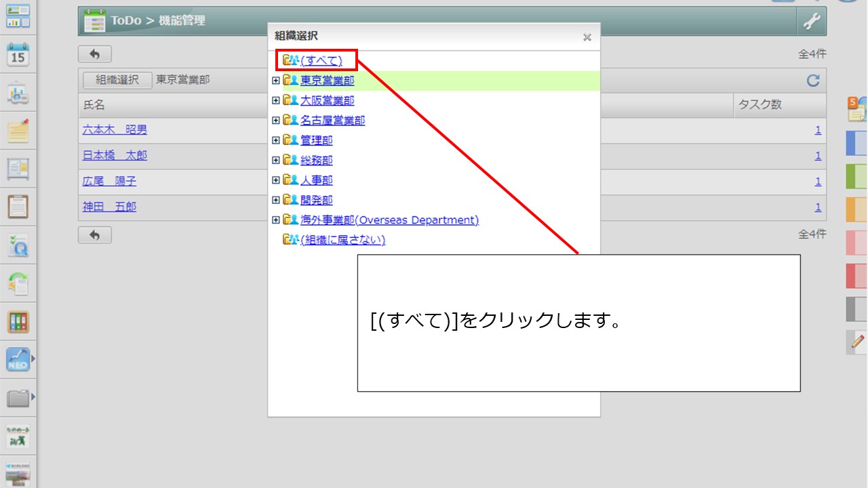Click the wrench settings icon in header

coord(812,22)
